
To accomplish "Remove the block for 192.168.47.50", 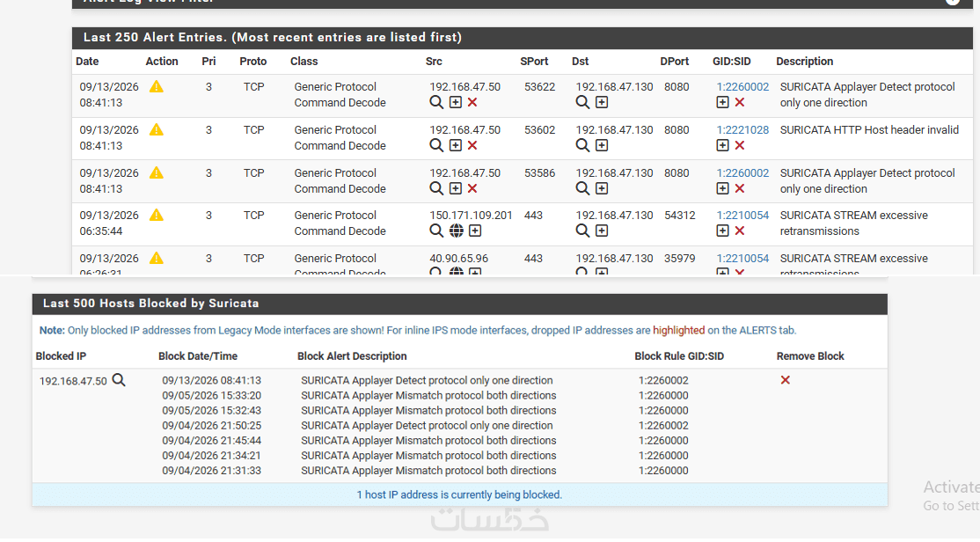I will click(785, 380).
